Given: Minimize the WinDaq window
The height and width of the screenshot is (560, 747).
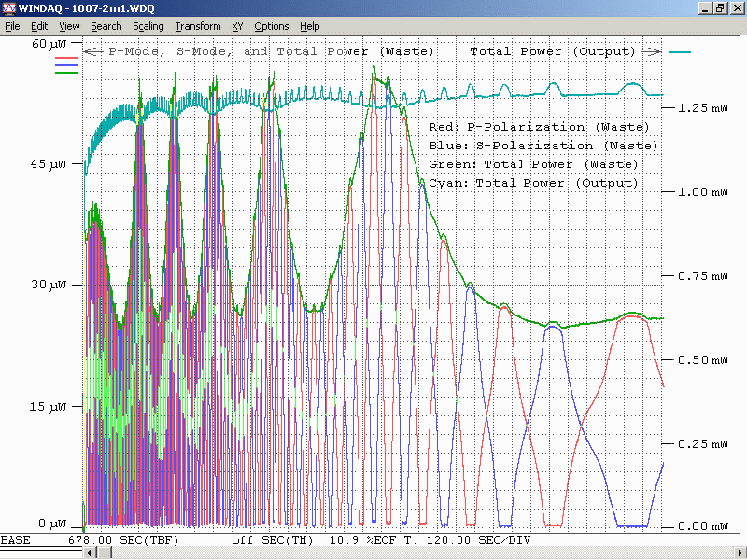Looking at the screenshot, I should click(x=703, y=8).
